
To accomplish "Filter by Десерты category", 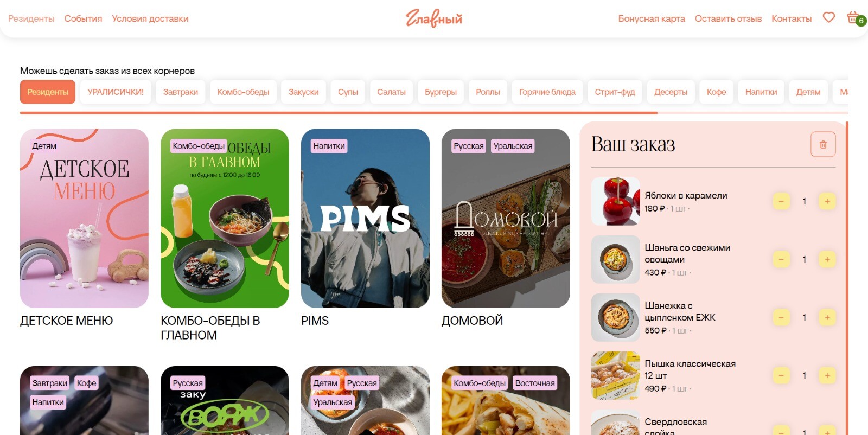I will click(671, 92).
